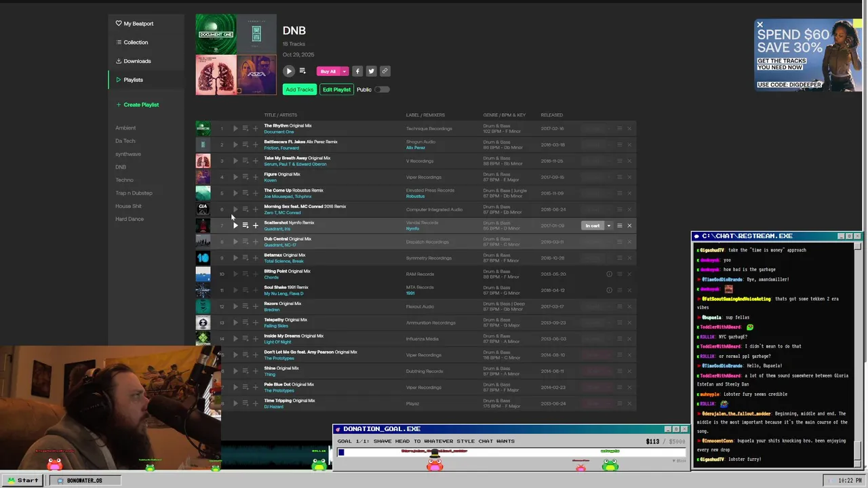Play the Dub Central track
Viewport: 868px width, 488px height.
(235, 242)
